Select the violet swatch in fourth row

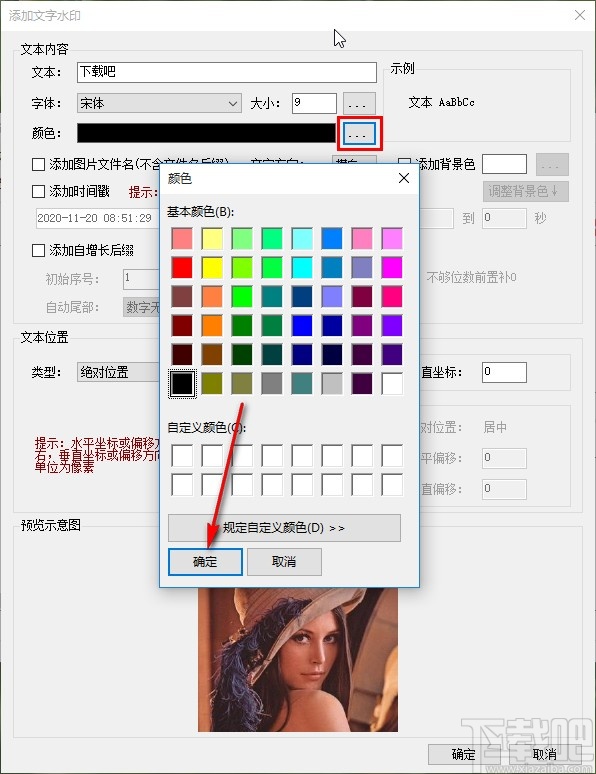392,326
